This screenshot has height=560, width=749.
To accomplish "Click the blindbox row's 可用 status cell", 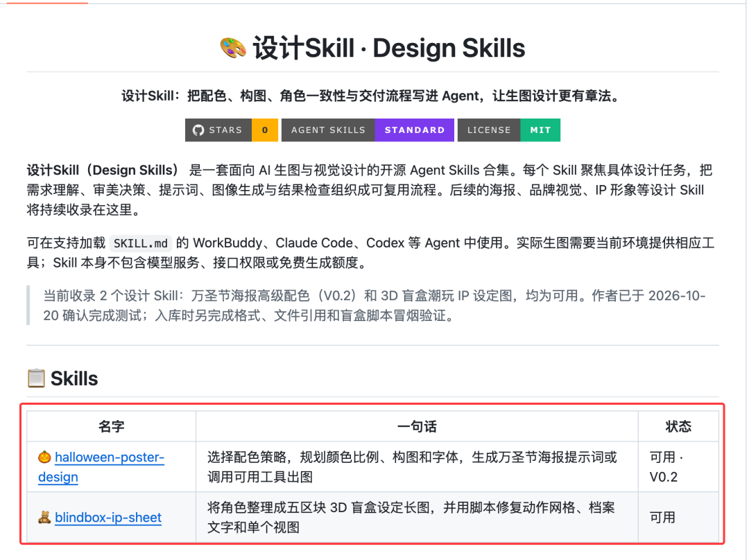I will click(x=678, y=518).
